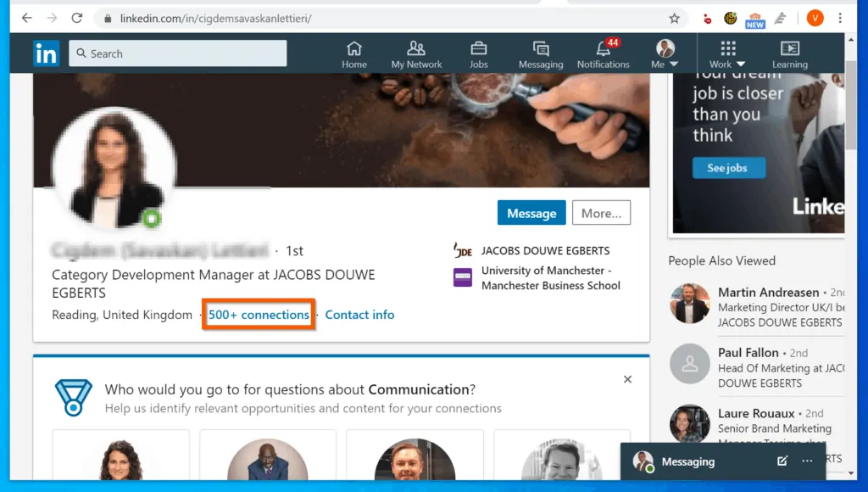This screenshot has width=868, height=492.
Task: Select first suggested connection with curly hair
Action: click(120, 459)
